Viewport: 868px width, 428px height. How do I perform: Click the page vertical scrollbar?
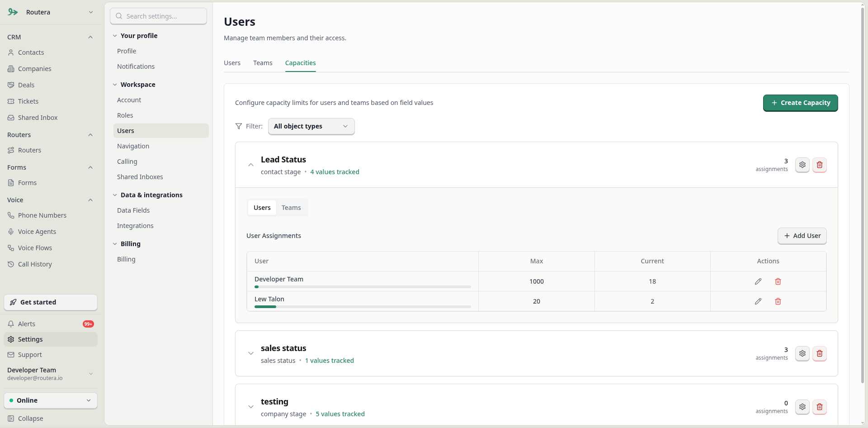(862, 195)
